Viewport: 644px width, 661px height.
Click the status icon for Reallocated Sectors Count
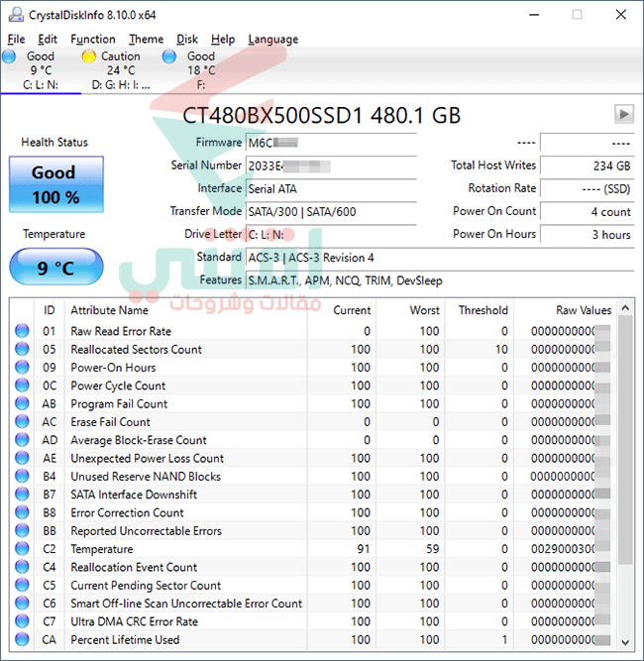click(x=22, y=349)
